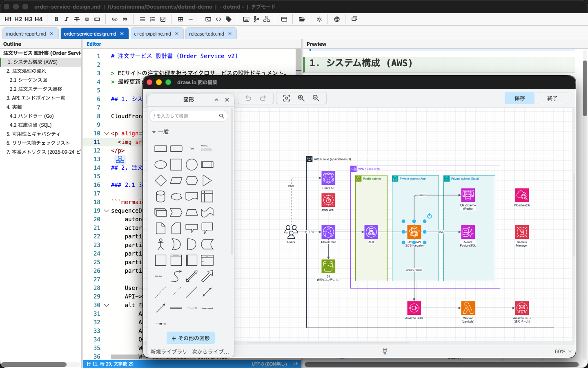This screenshot has width=588, height=368.
Task: Click the draw.io diagram icon at editor line 13
Action: click(x=120, y=159)
